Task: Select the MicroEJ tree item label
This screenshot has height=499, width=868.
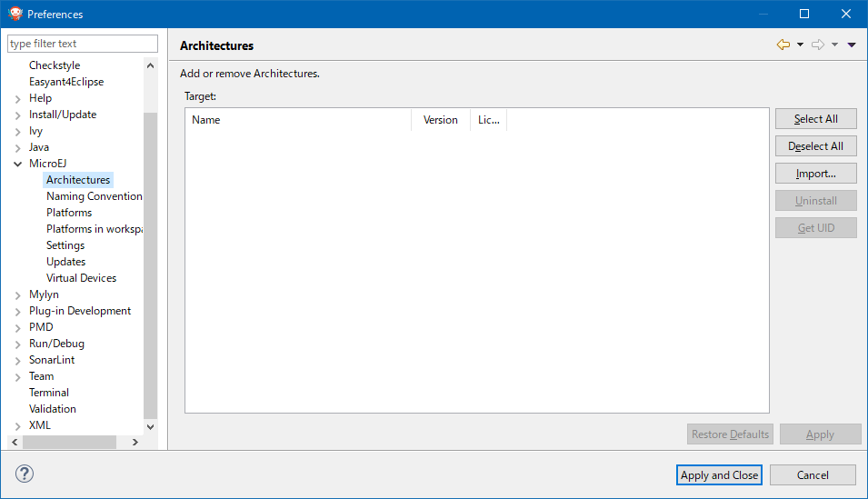Action: coord(47,164)
